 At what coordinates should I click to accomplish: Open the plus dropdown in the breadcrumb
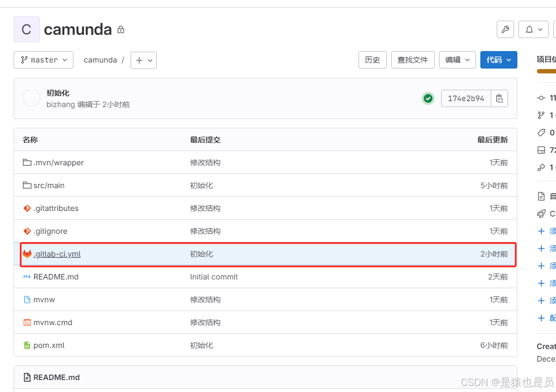click(143, 60)
